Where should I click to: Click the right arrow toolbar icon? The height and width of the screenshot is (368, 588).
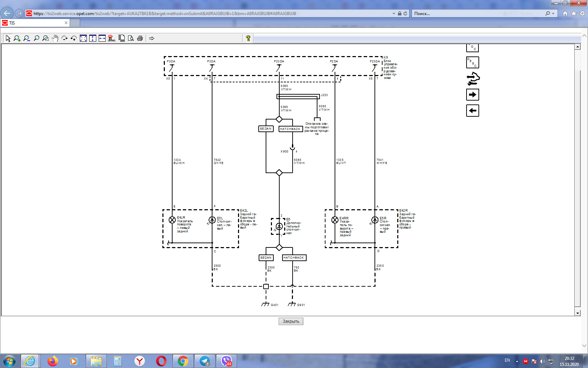[152, 38]
